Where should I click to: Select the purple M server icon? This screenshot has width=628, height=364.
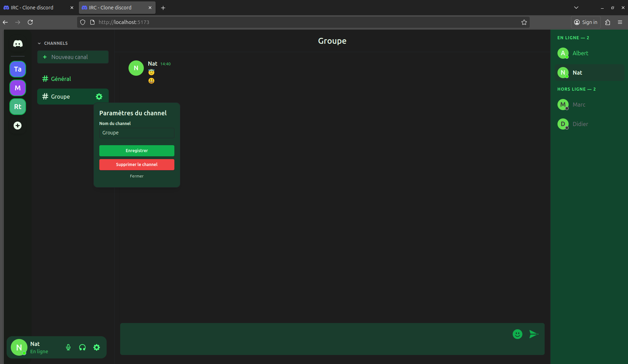coord(18,88)
